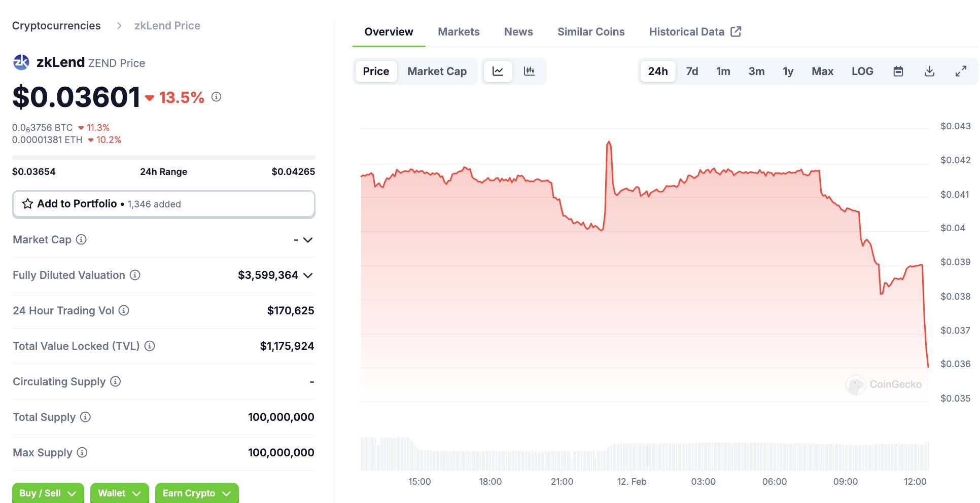
Task: Switch to line chart view icon
Action: 498,71
